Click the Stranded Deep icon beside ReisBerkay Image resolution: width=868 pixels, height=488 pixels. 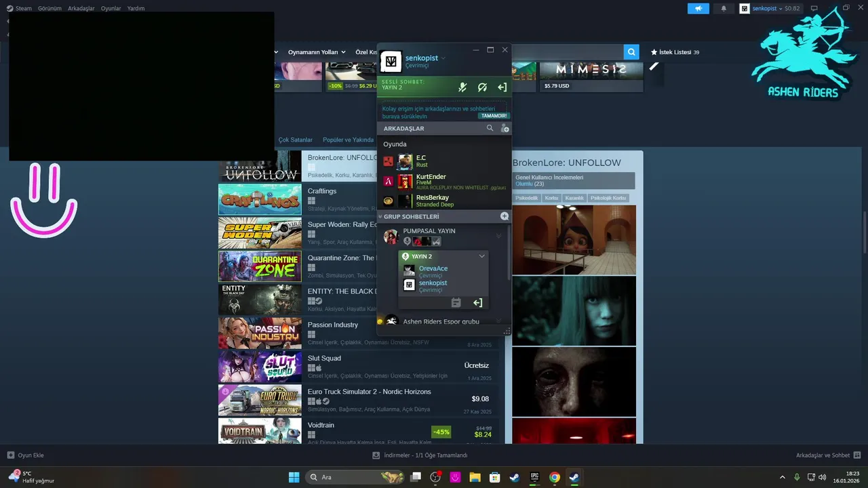coord(388,201)
